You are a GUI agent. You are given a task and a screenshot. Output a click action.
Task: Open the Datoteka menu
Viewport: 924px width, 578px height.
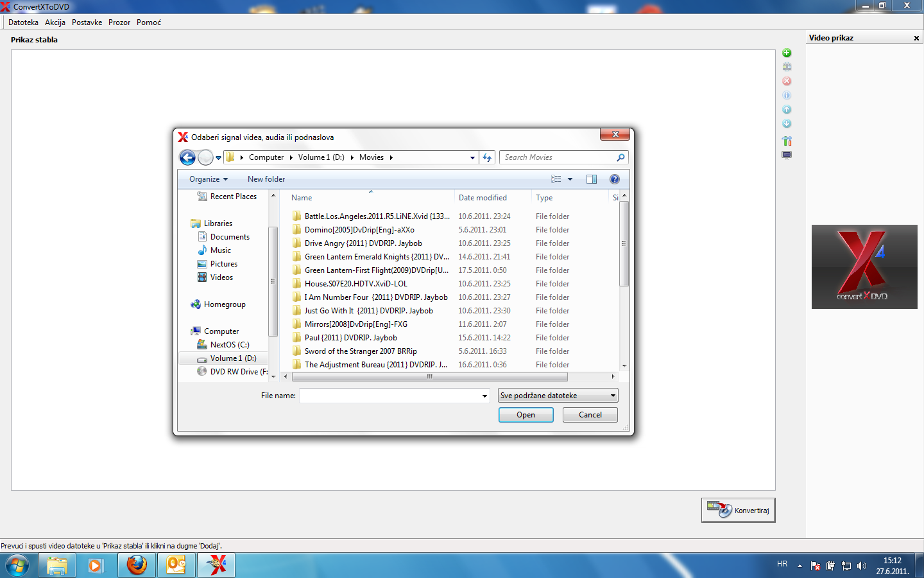(x=23, y=22)
